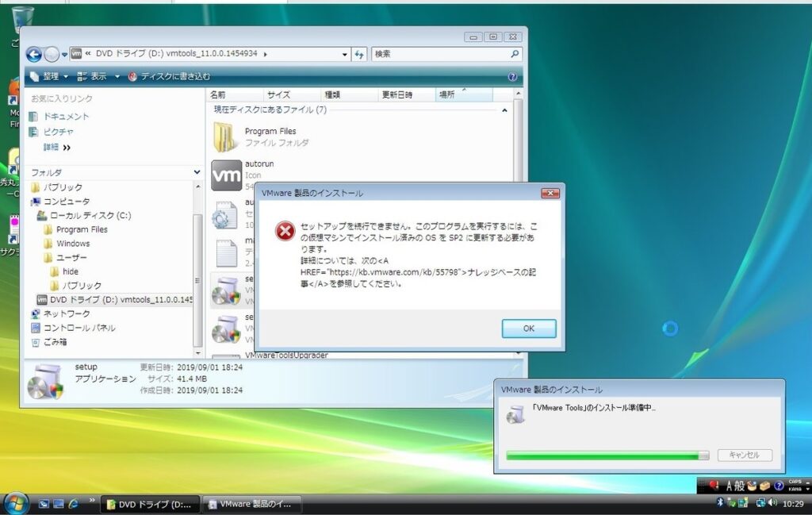Click folder tree scroll down arrow
Viewport: 812px width, 515px height.
click(x=197, y=353)
